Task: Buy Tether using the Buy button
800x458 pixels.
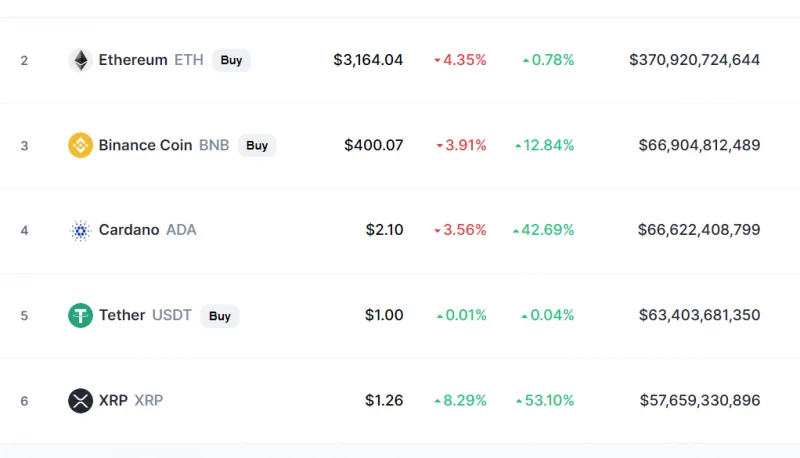Action: [x=219, y=316]
